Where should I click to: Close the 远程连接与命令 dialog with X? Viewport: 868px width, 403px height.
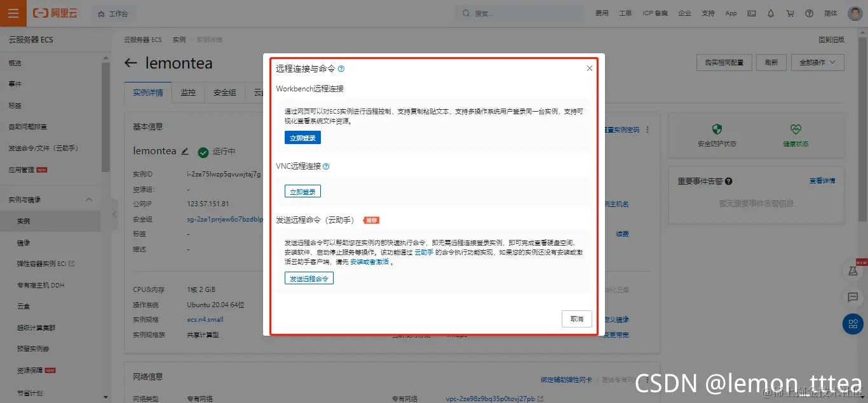589,68
